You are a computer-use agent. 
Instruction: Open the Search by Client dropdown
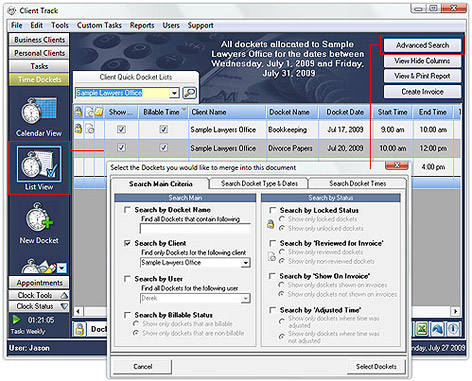pos(246,263)
